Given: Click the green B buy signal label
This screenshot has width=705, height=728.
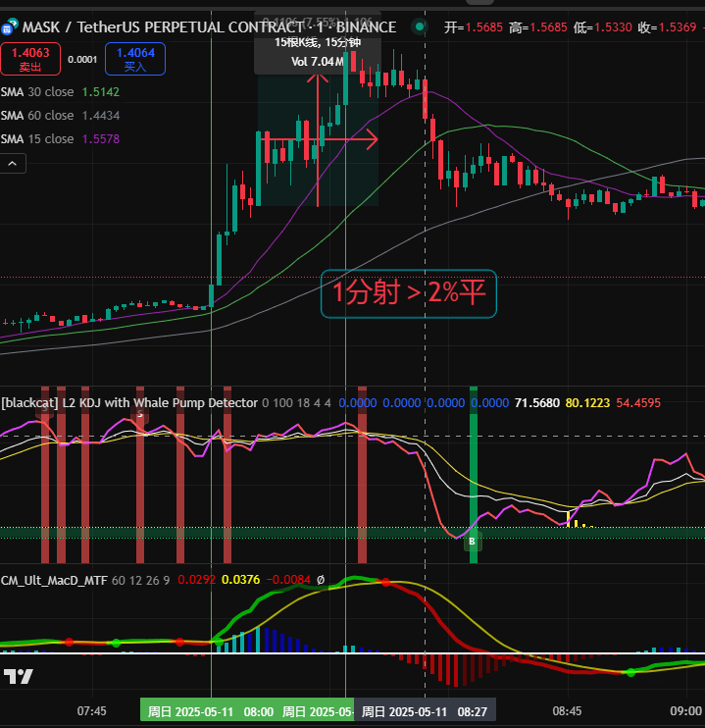Looking at the screenshot, I should pos(473,542).
